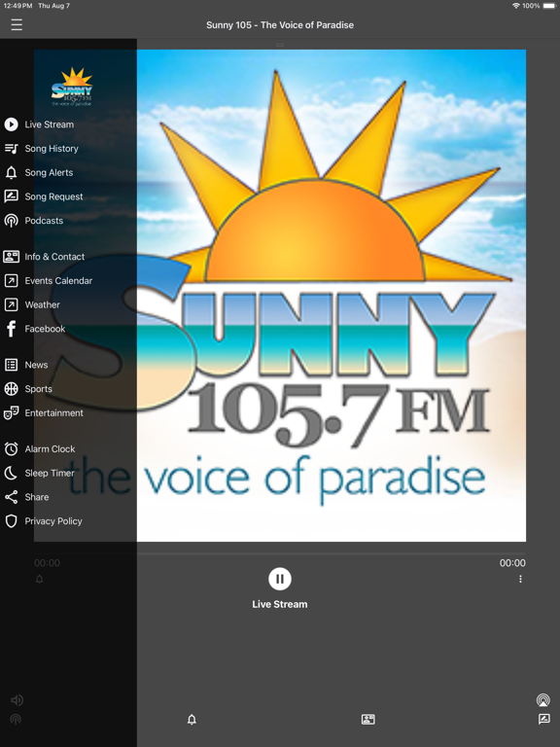Viewport: 560px width, 747px height.
Task: Tap the Song Alerts bell icon in sidebar
Action: coord(11,172)
